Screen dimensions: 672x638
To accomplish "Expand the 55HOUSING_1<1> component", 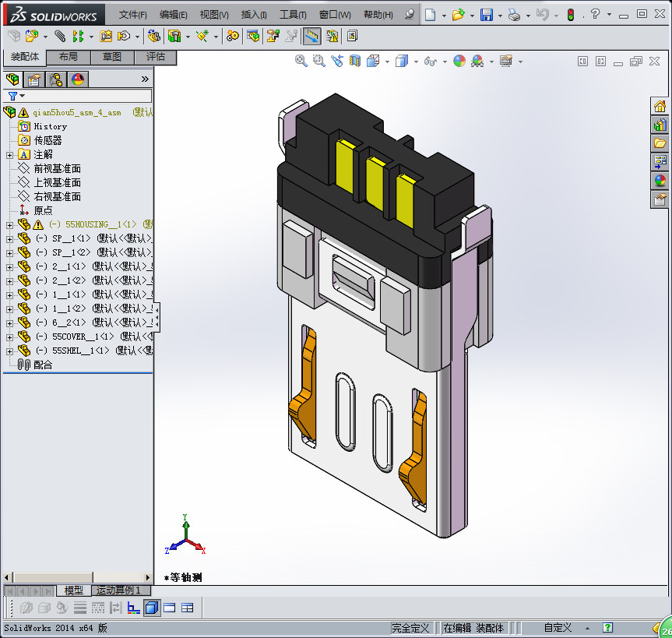I will (9, 225).
